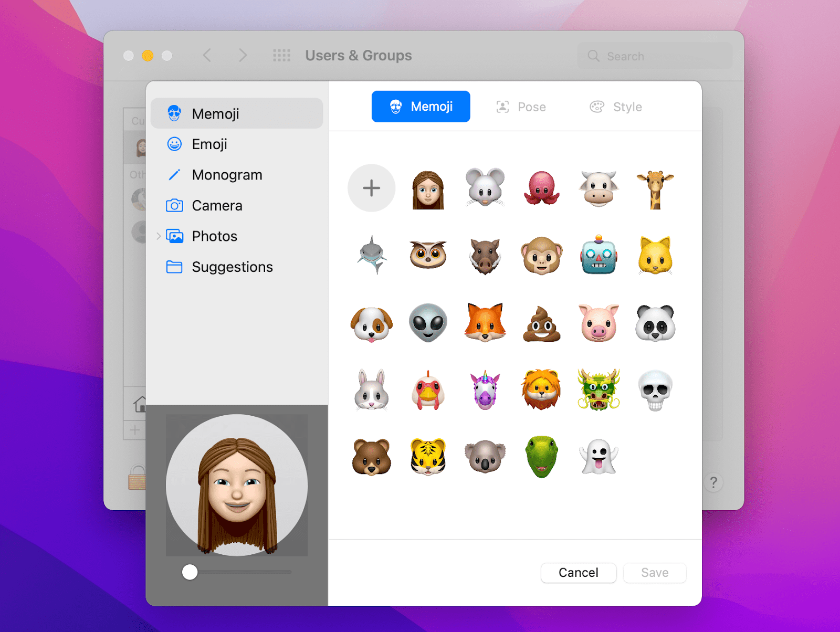Image resolution: width=840 pixels, height=632 pixels.
Task: Open the Pose tab
Action: coord(521,107)
